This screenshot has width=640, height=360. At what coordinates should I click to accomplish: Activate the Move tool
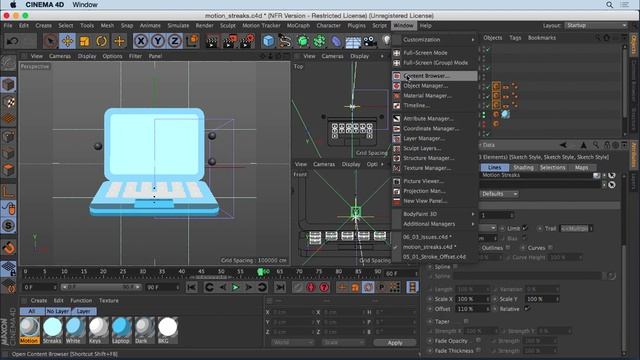[67, 41]
